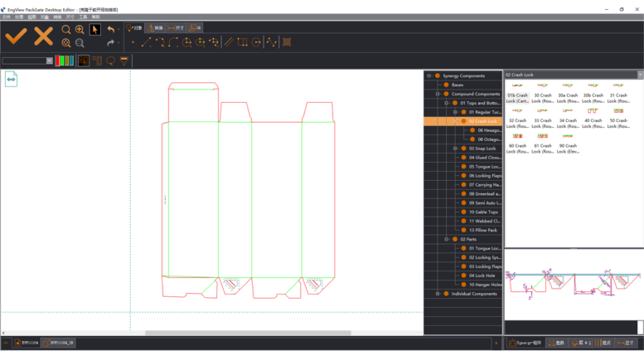The image size is (644, 351).
Task: Select the polygon drawing tool
Action: tap(256, 42)
